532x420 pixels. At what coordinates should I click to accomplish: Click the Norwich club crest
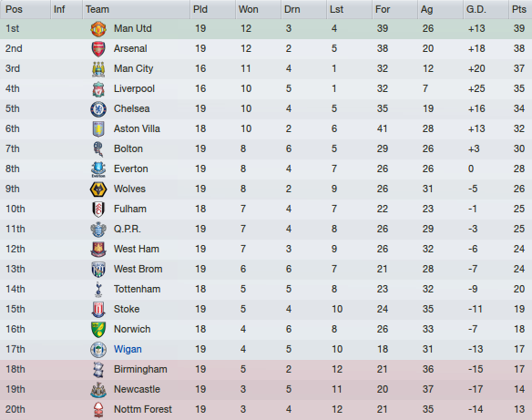point(98,329)
